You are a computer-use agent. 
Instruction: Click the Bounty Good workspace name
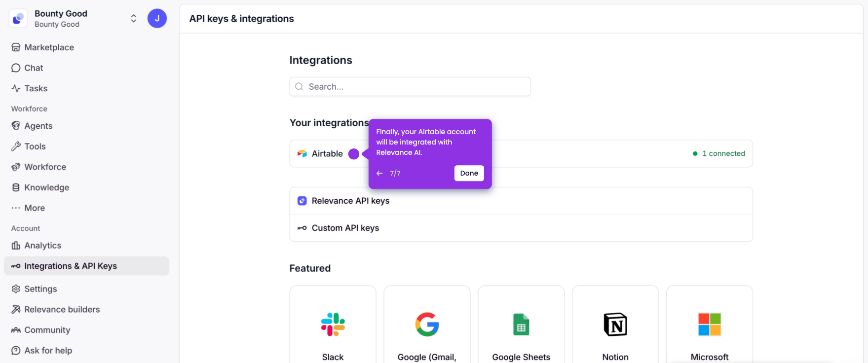[x=61, y=13]
